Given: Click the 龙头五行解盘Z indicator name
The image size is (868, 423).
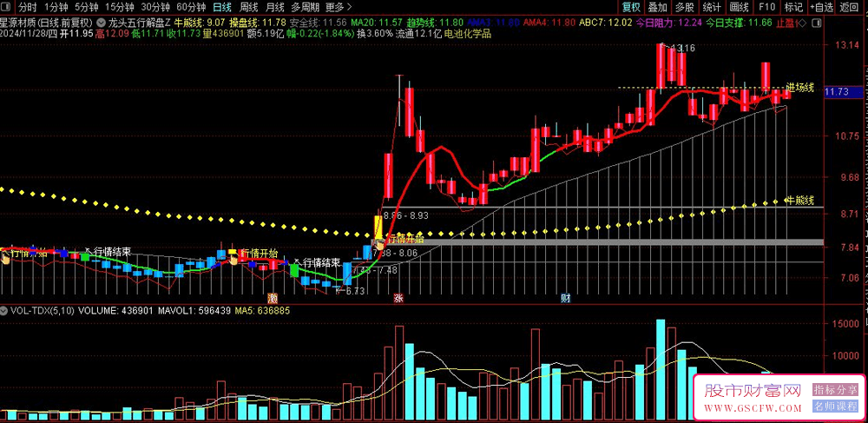Looking at the screenshot, I should 140,23.
